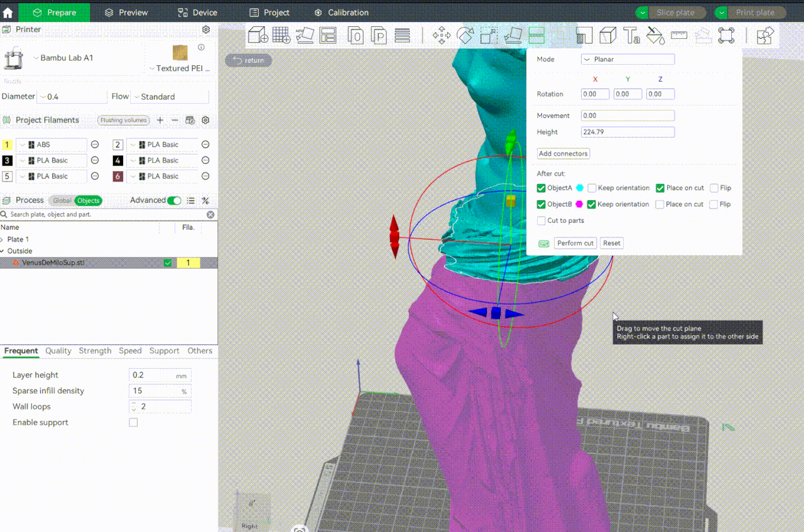Enable the Cut to parts checkbox
This screenshot has width=804, height=532.
(x=541, y=220)
